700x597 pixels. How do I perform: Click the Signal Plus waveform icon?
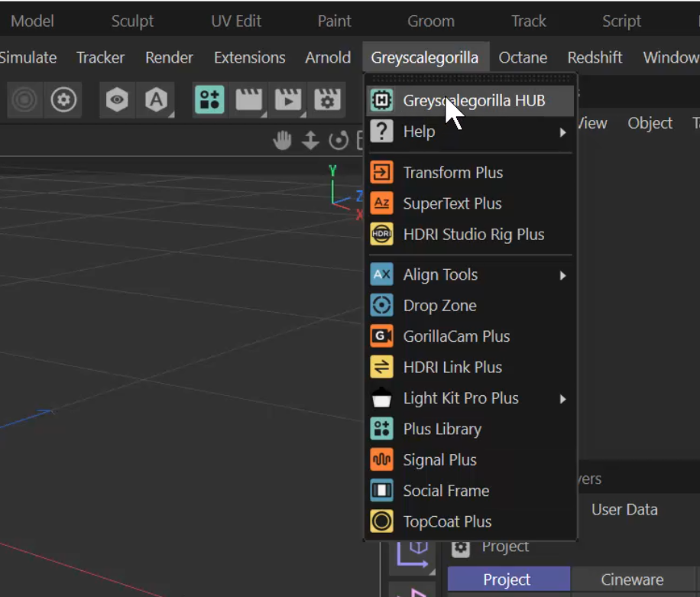(x=381, y=459)
